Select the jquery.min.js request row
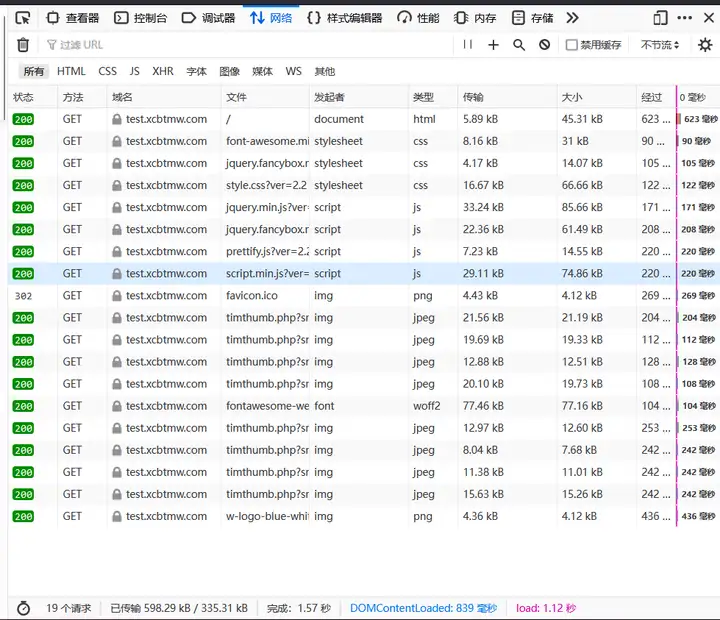The image size is (720, 620). click(364, 208)
